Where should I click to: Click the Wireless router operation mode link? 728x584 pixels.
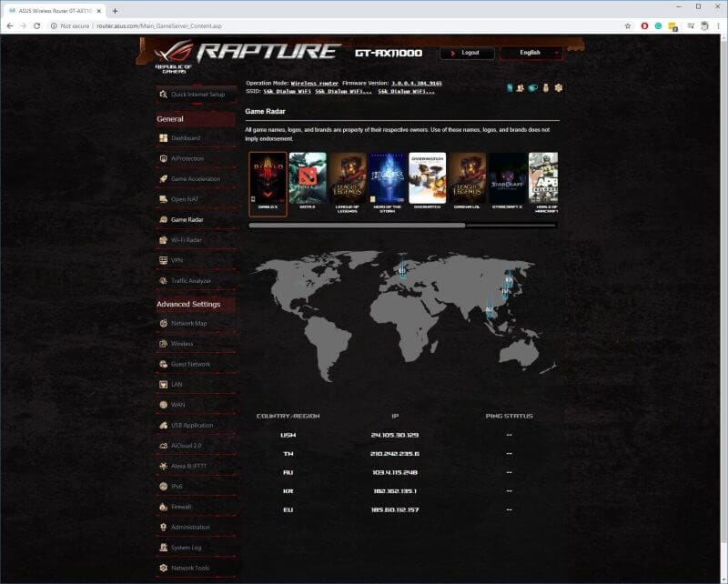click(x=314, y=83)
